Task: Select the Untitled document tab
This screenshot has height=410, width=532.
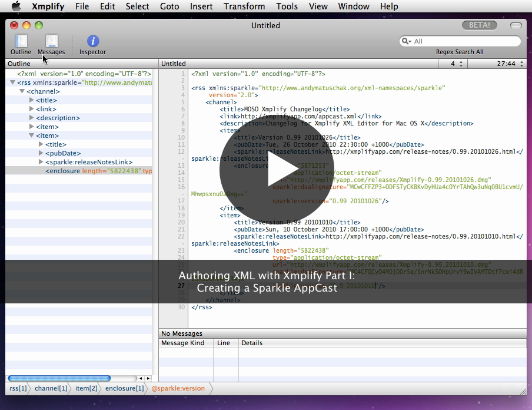Action: (172, 63)
